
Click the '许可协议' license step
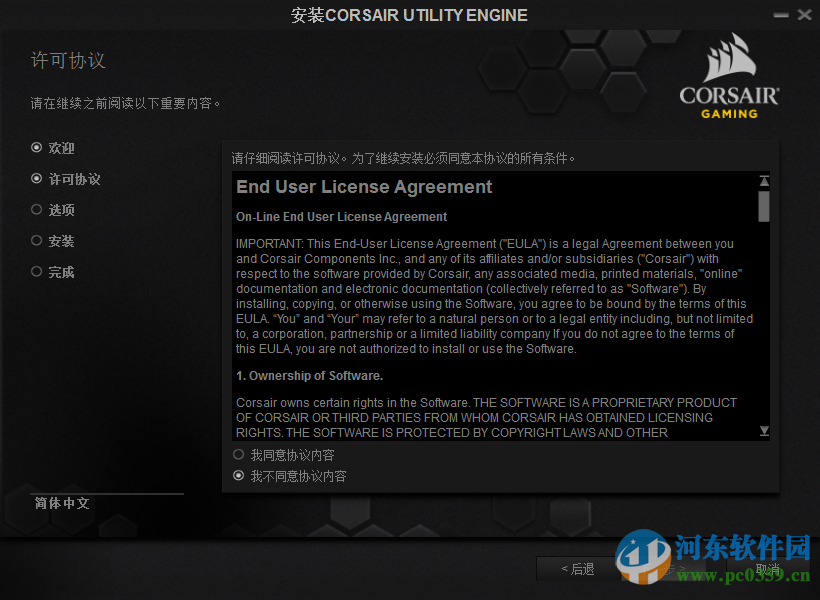65,179
